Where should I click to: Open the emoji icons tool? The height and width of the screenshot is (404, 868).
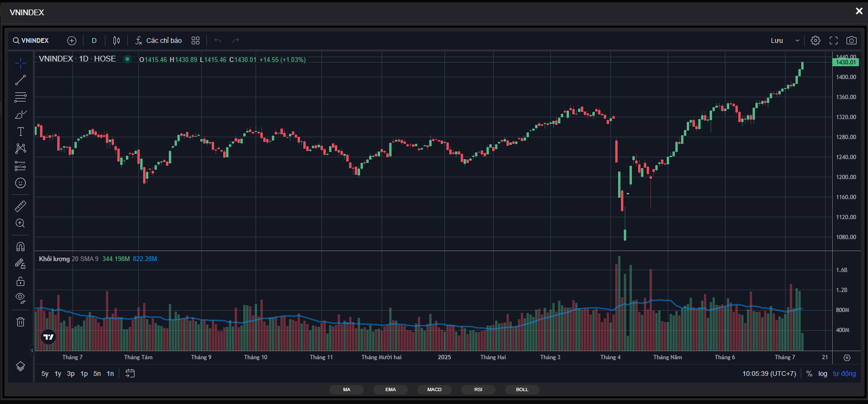tap(21, 183)
